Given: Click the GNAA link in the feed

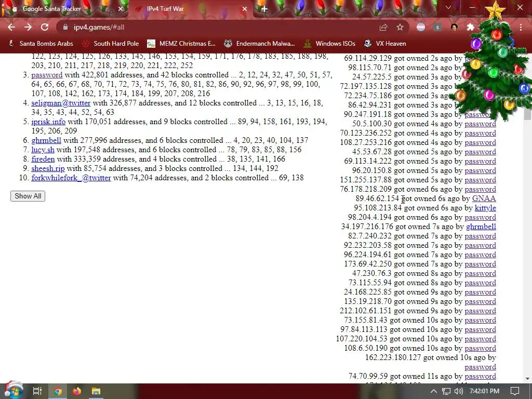Looking at the screenshot, I should (484, 198).
